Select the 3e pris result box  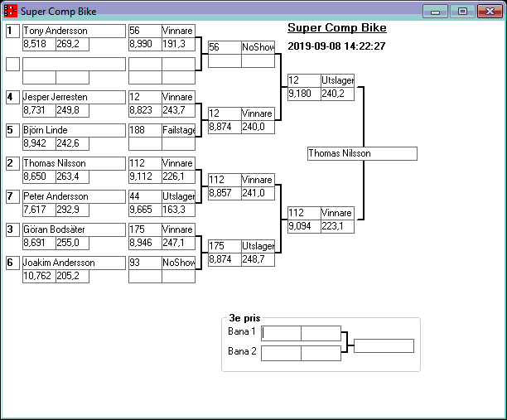tap(384, 345)
